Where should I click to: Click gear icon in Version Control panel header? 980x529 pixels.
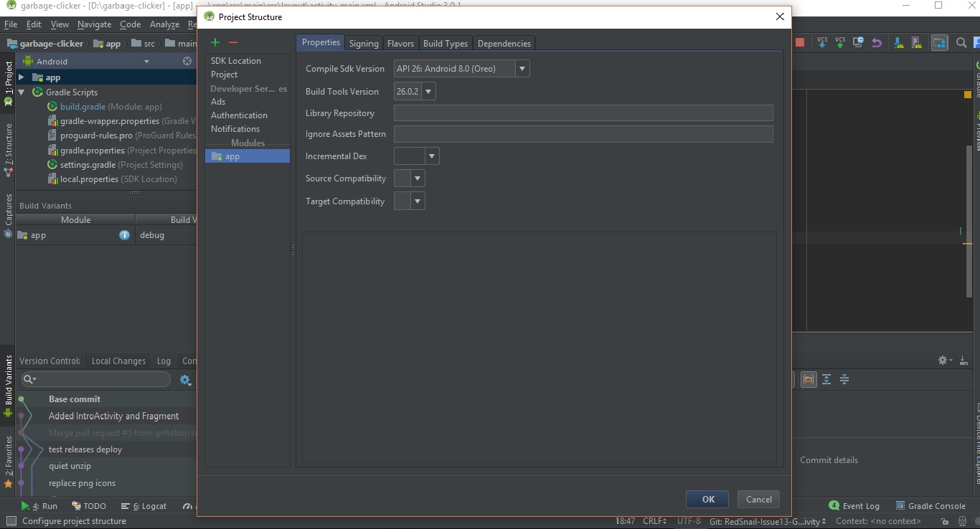(x=944, y=360)
